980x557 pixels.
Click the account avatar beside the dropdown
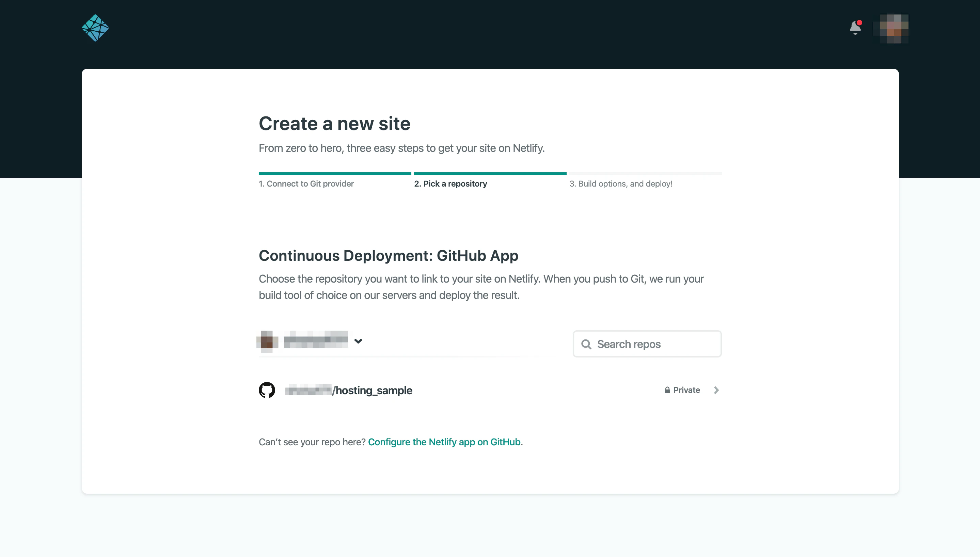267,340
